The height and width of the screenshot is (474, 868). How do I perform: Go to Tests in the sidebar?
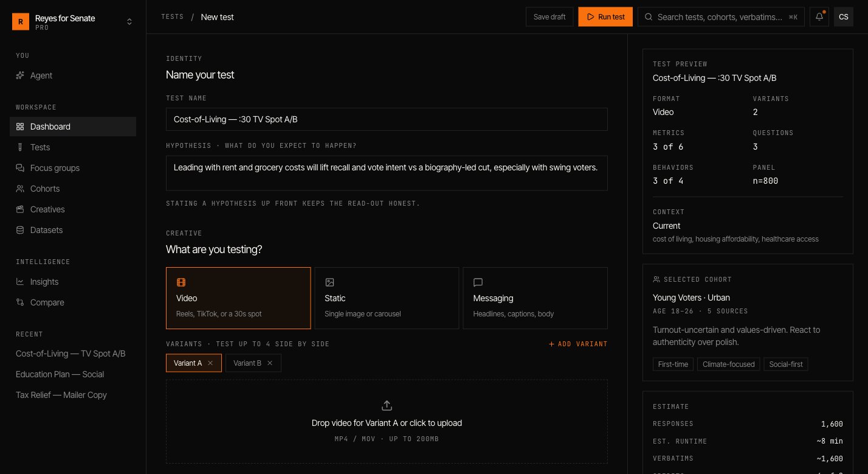click(73, 147)
